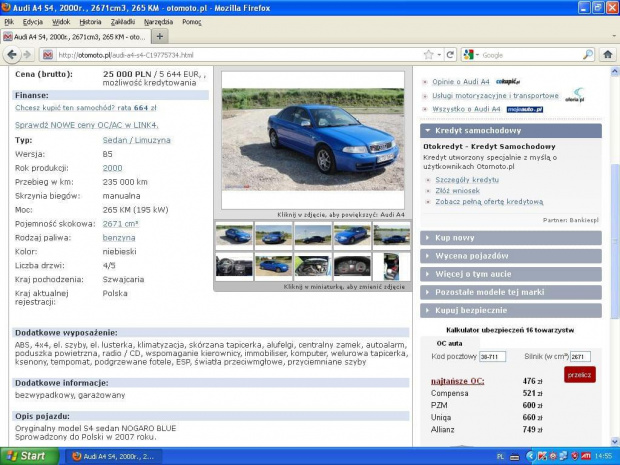This screenshot has height=465, width=620.
Task: Open the Zakładki menu
Action: coord(123,22)
